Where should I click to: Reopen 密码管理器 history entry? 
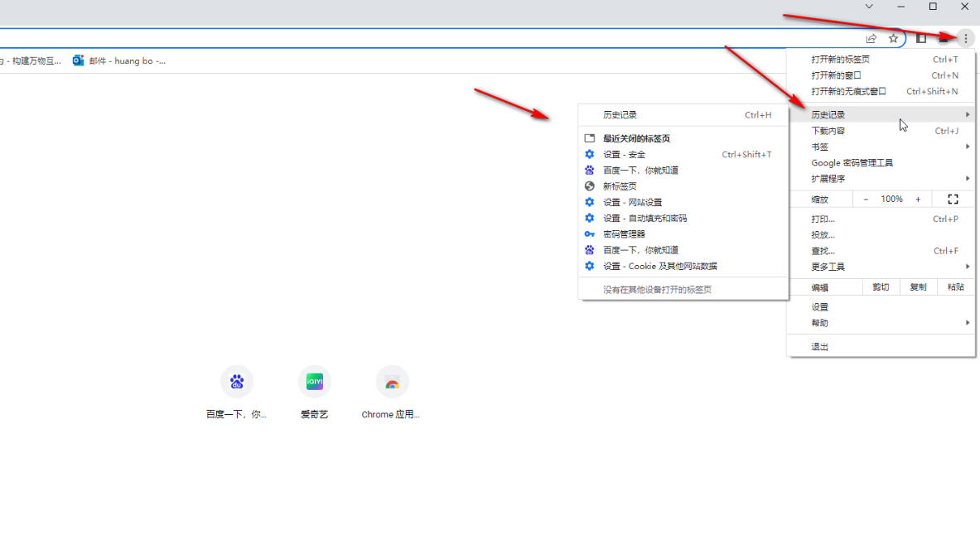coord(683,234)
